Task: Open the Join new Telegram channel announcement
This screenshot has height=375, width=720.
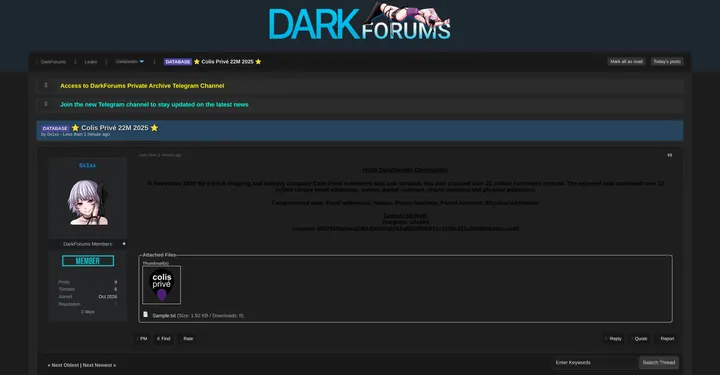Action: 154,105
